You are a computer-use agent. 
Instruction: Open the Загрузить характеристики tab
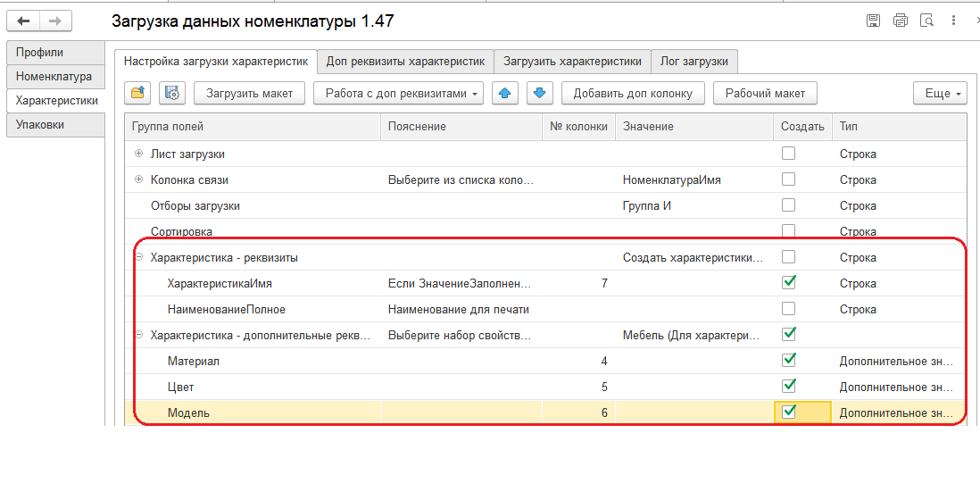click(572, 62)
